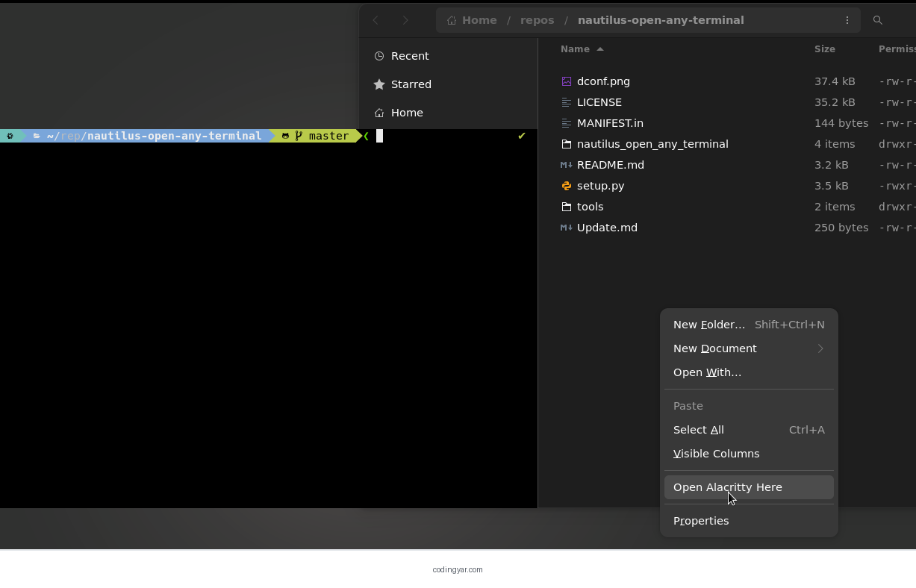The height and width of the screenshot is (588, 916).
Task: Click the Python icon of setup.py
Action: pos(567,186)
